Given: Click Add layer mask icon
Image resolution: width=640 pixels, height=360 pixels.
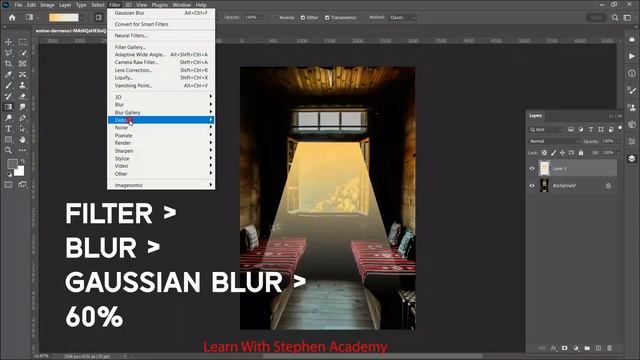Looking at the screenshot, I should click(x=564, y=348).
